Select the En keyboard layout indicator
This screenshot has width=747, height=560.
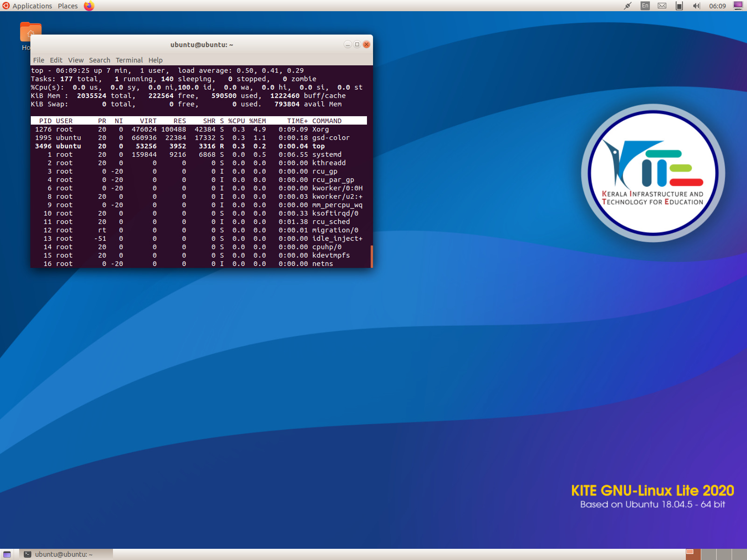pos(644,6)
